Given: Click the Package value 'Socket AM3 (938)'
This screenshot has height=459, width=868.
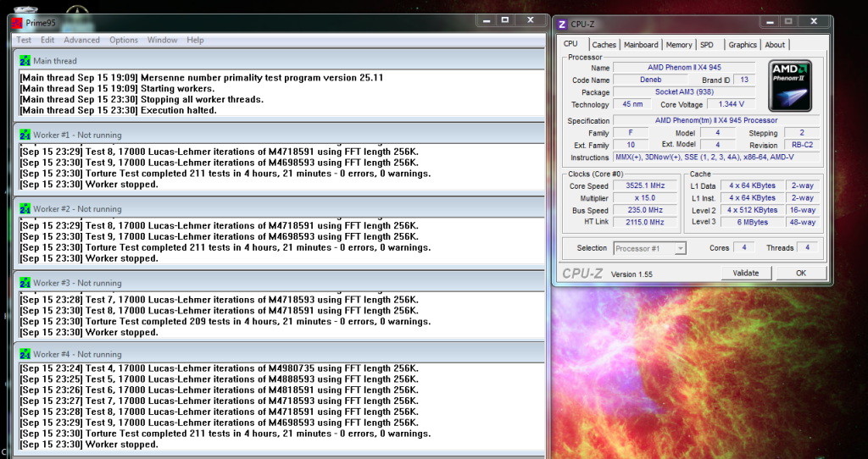Looking at the screenshot, I should 684,91.
